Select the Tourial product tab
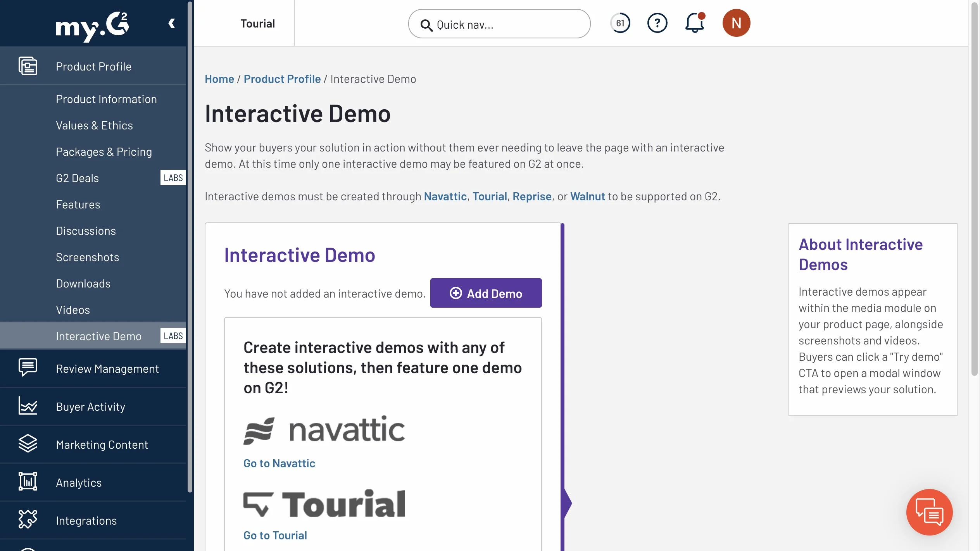The width and height of the screenshot is (980, 551). [x=257, y=23]
